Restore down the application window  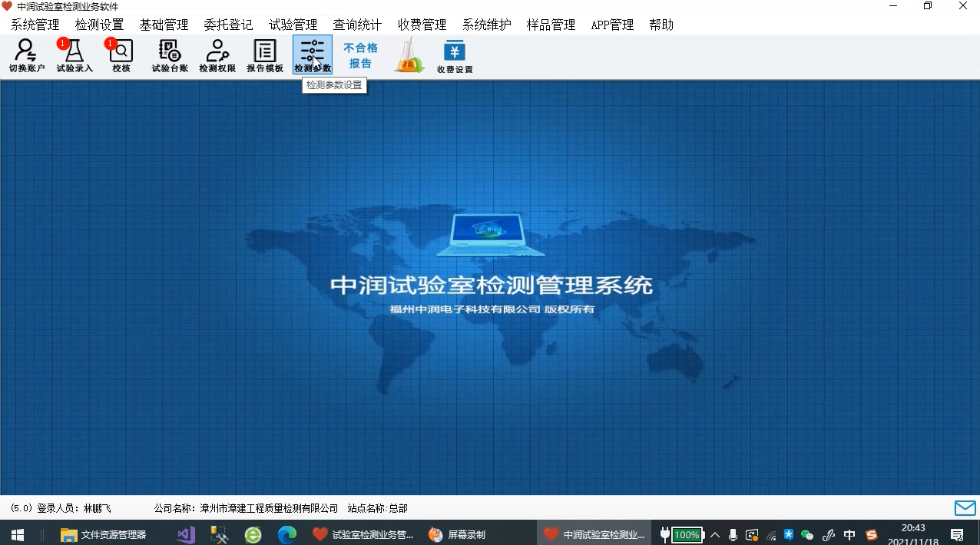pos(928,6)
